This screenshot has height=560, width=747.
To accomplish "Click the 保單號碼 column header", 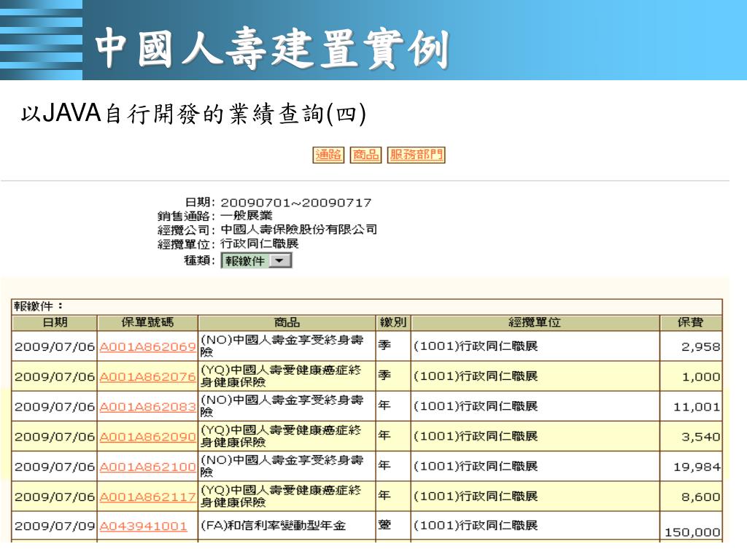I will point(147,323).
